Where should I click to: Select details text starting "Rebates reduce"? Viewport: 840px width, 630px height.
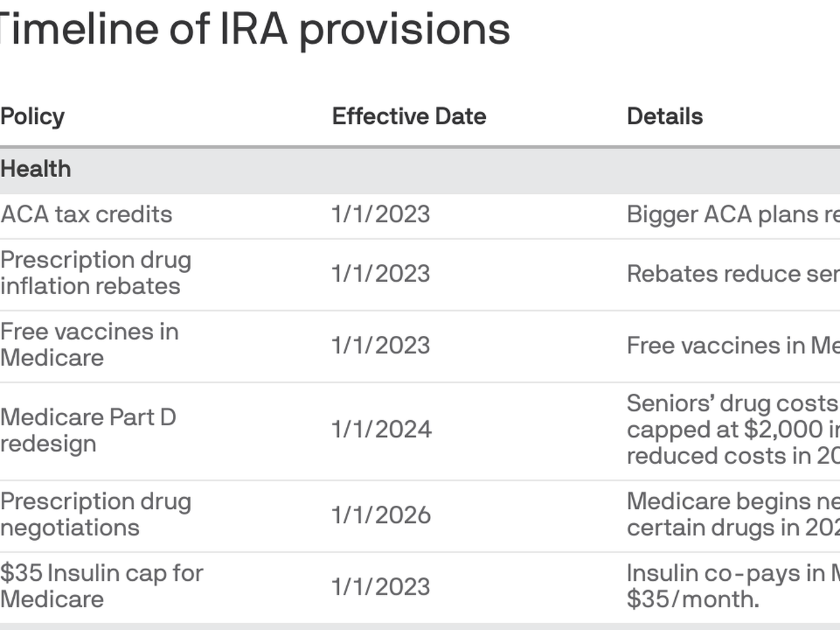(732, 274)
